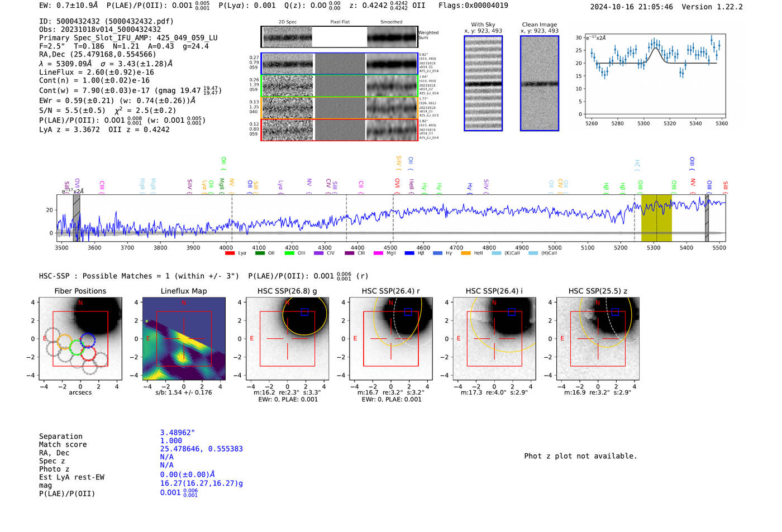Click the Phot z plot not available message
Viewport: 782px width, 532px height.
click(580, 456)
